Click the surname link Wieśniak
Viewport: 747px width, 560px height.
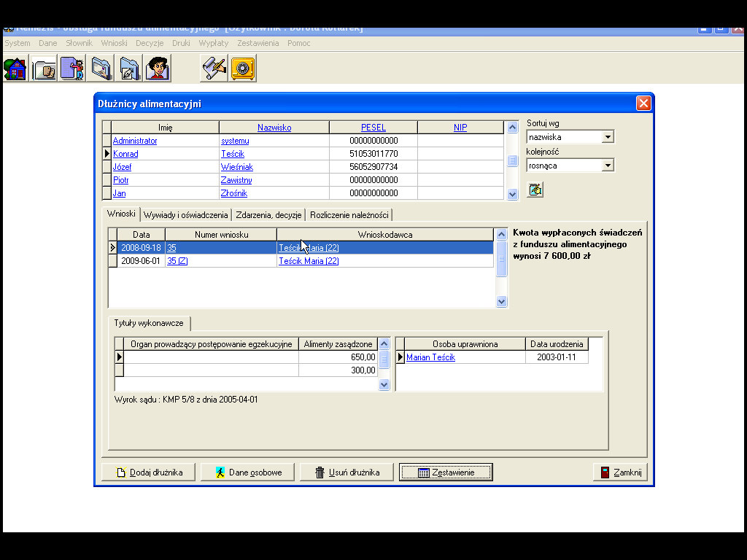(237, 167)
